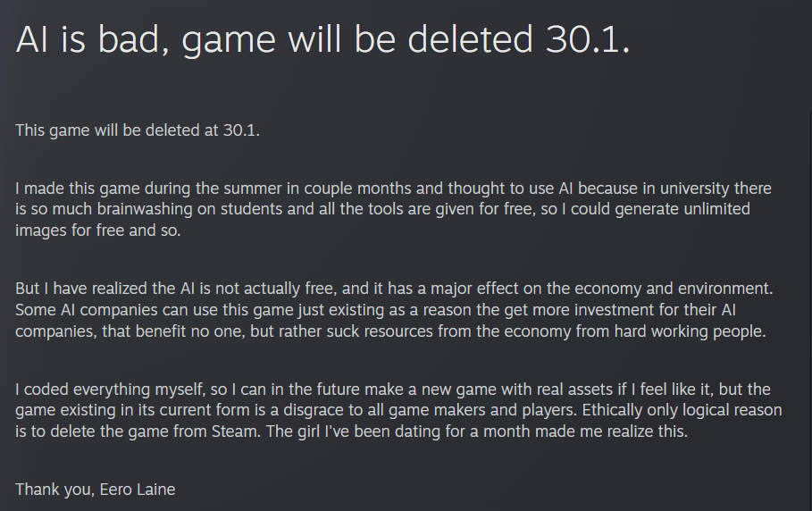812x511 pixels.
Task: Click the sentence "This game will be deleted at 30.1."
Action: coord(137,130)
